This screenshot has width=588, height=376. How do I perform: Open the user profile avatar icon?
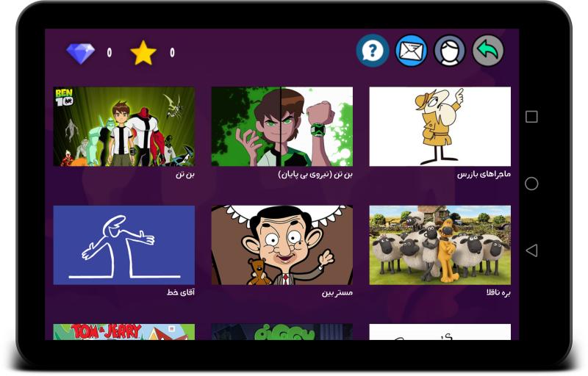click(450, 51)
